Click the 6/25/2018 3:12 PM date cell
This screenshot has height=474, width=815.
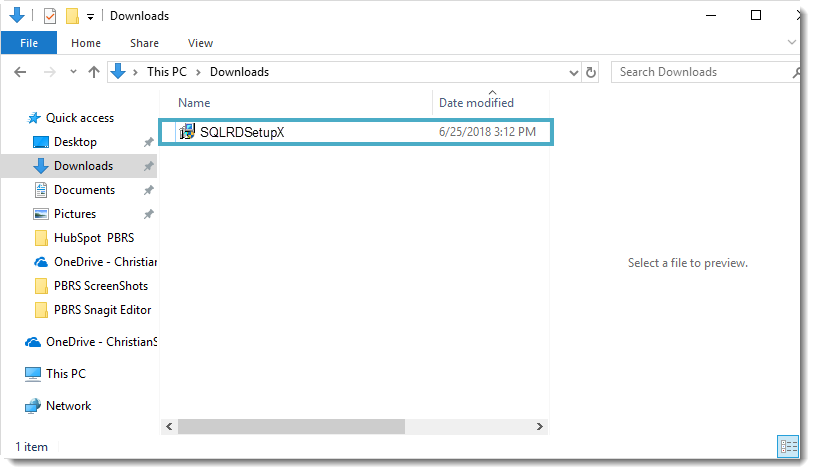point(487,132)
